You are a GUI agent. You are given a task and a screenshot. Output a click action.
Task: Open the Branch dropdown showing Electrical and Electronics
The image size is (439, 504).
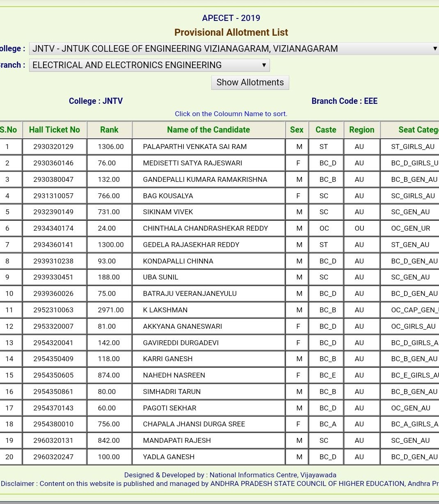pyautogui.click(x=149, y=65)
